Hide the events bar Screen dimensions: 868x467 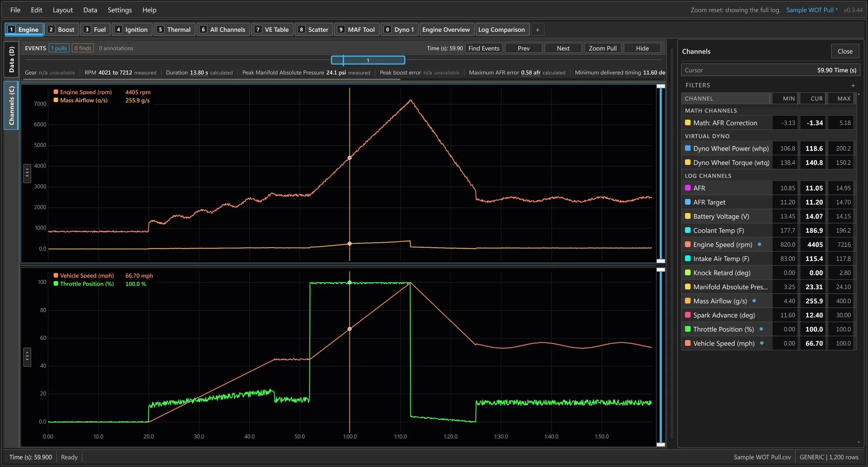[642, 48]
